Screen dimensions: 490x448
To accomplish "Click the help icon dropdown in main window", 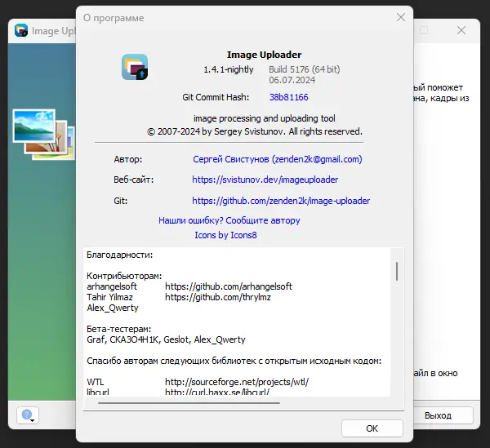I will [28, 415].
